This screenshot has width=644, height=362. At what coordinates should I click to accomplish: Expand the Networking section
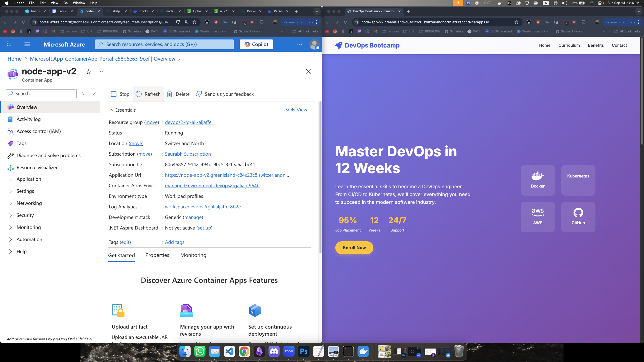pyautogui.click(x=29, y=203)
